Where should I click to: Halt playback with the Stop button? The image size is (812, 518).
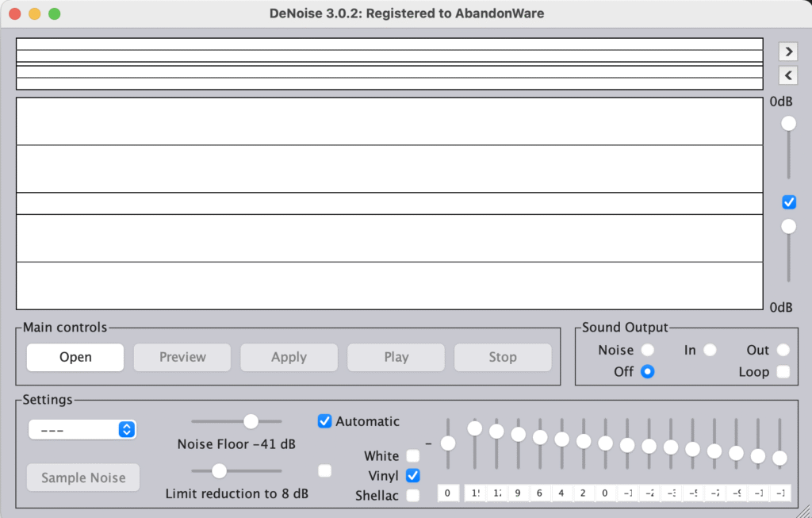(503, 358)
